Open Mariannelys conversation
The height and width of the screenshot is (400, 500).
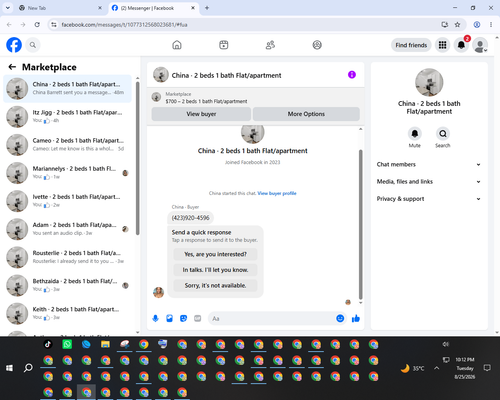click(x=67, y=173)
